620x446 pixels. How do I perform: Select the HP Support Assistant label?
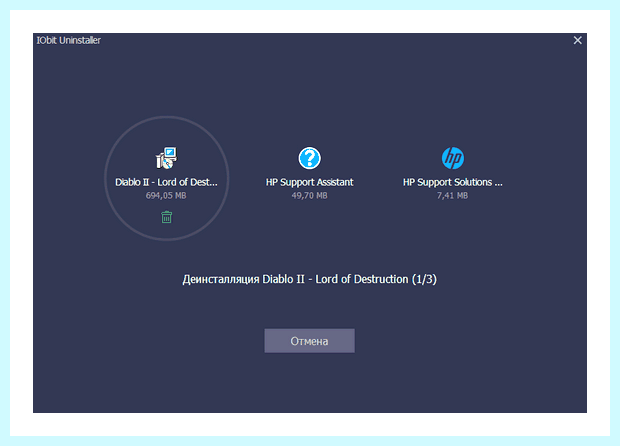[309, 182]
